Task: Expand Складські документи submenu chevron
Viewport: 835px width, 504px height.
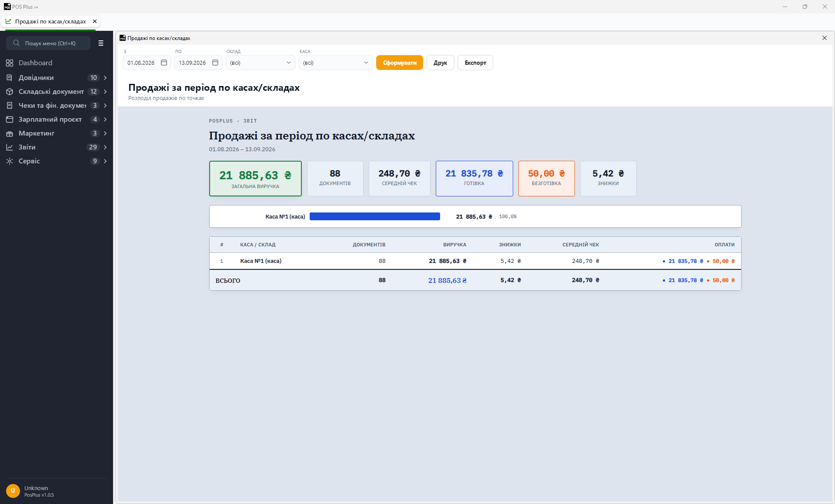Action: pos(105,92)
